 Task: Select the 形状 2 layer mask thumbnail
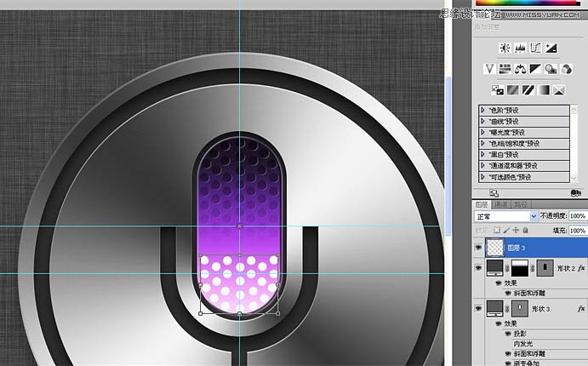coord(519,268)
